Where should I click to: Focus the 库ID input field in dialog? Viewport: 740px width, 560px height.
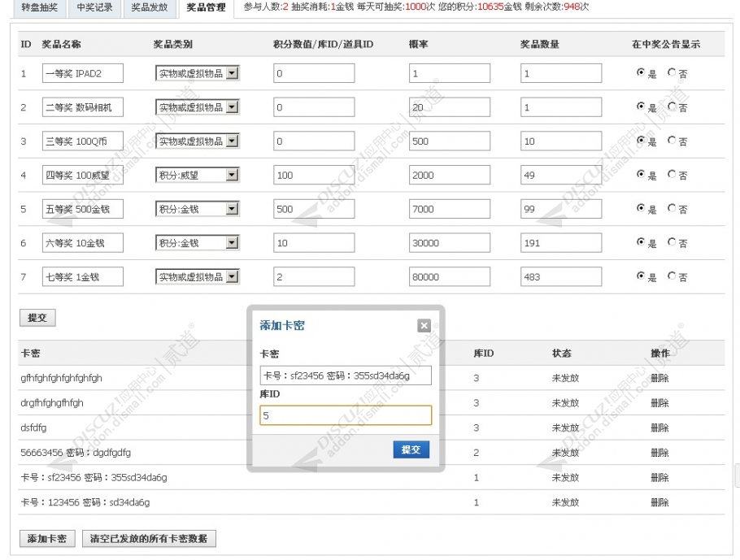pyautogui.click(x=346, y=415)
